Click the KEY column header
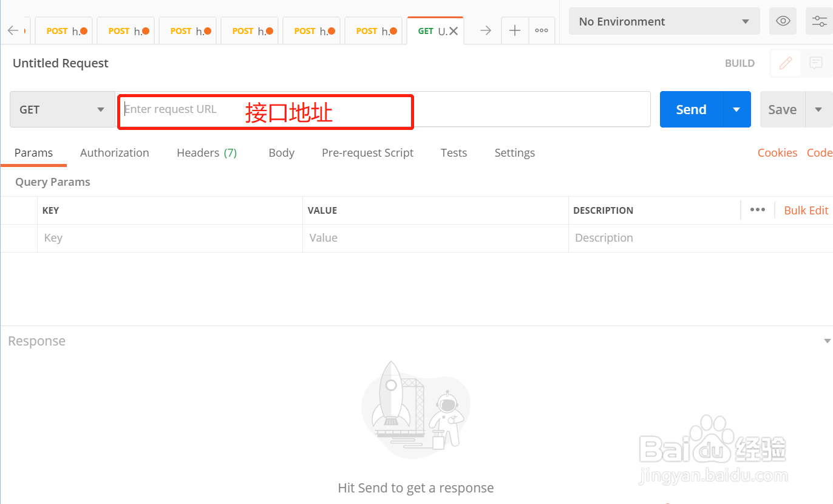 [x=50, y=211]
